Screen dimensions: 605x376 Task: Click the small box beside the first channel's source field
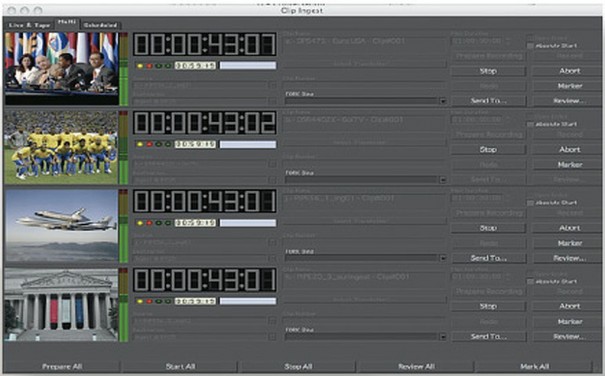point(273,85)
